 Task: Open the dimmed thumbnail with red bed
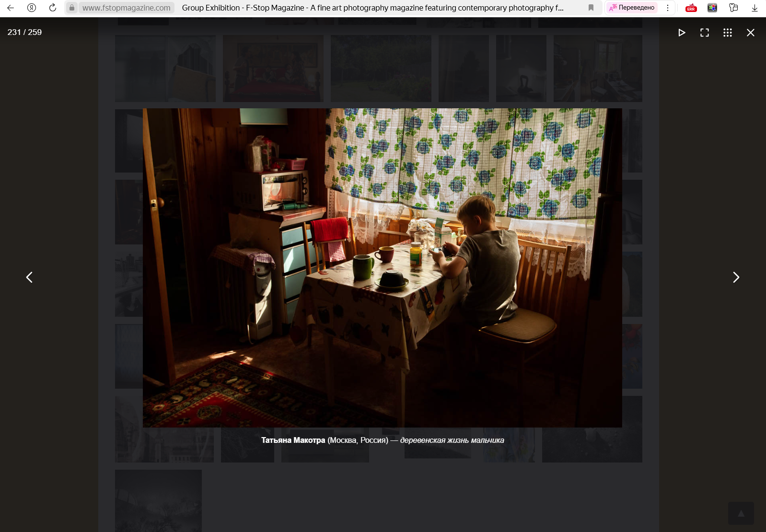273,69
